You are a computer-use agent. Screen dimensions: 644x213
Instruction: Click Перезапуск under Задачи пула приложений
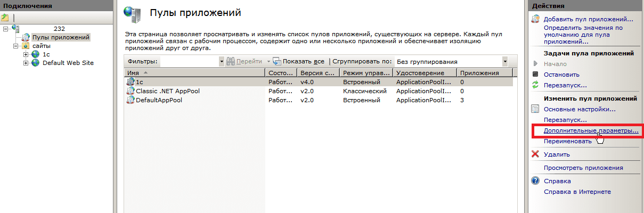[x=565, y=85]
